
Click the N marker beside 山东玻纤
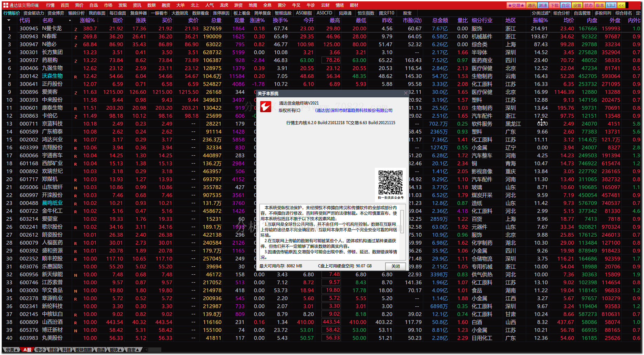(75, 188)
